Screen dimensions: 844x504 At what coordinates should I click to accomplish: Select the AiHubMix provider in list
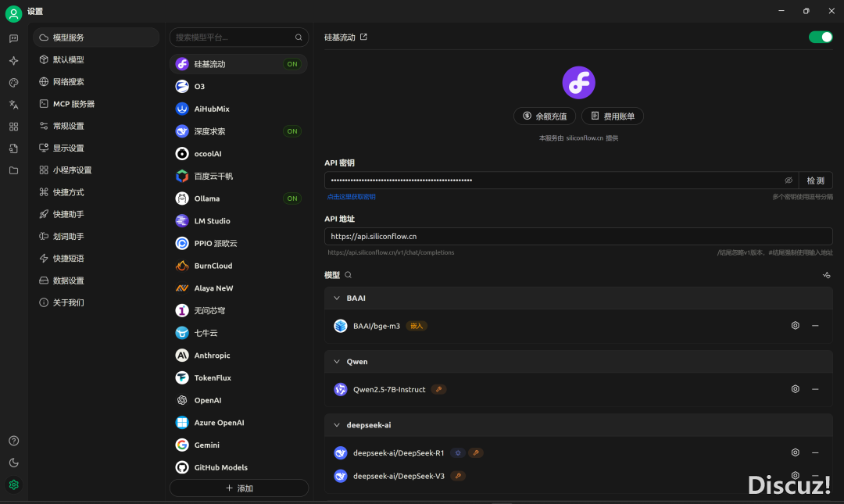[x=239, y=109]
